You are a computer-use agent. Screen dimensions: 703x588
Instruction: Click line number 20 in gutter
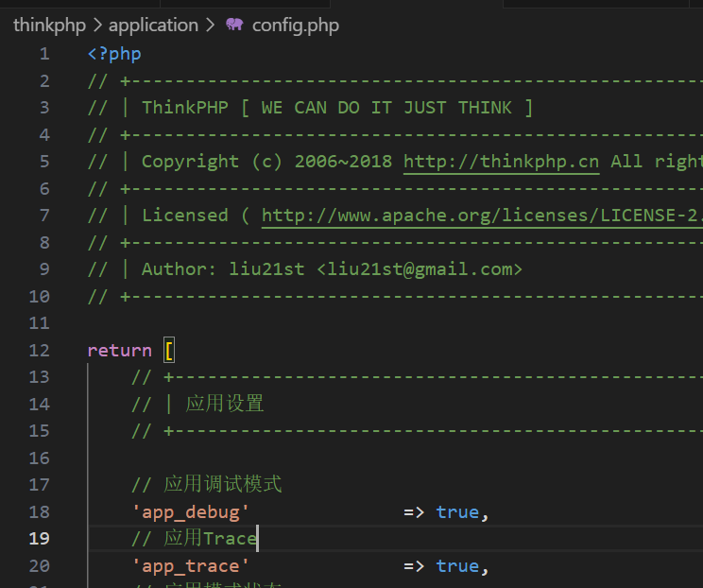tap(39, 566)
